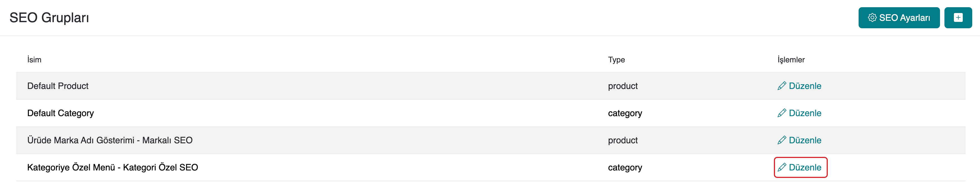Screen dimensions: 980x194
Task: Click Ürüde Marka Adı Gösterimi - Markalı SEO name
Action: [x=110, y=140]
